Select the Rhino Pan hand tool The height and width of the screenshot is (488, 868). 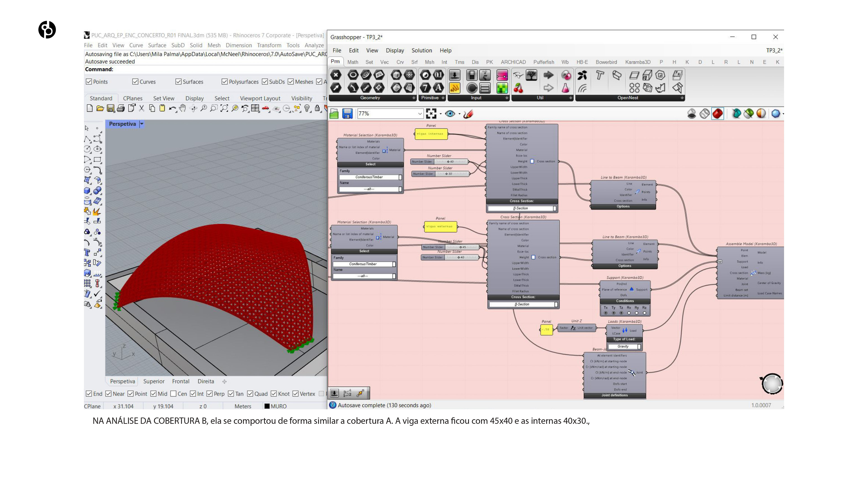(183, 108)
